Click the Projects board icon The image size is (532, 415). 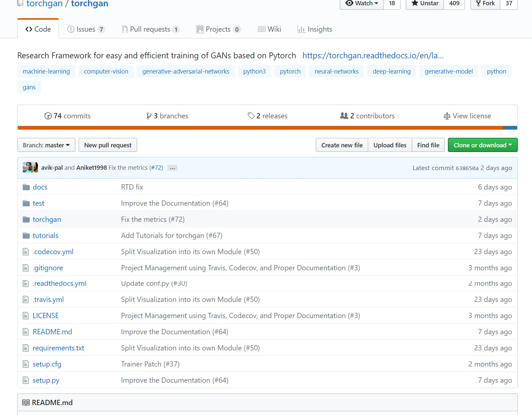[200, 29]
